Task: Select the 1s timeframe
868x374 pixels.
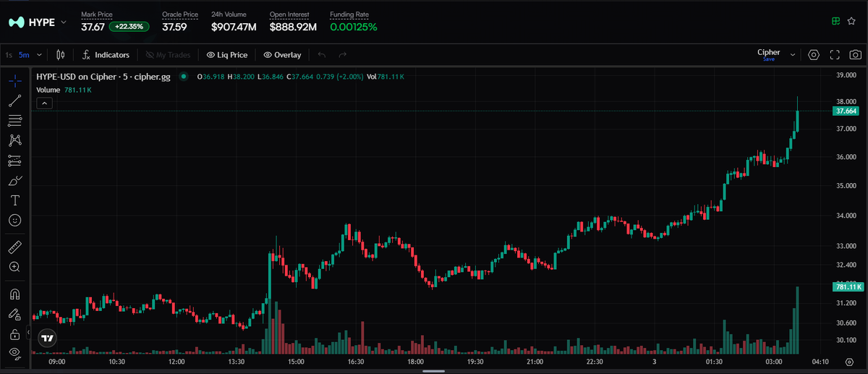Action: (x=8, y=55)
